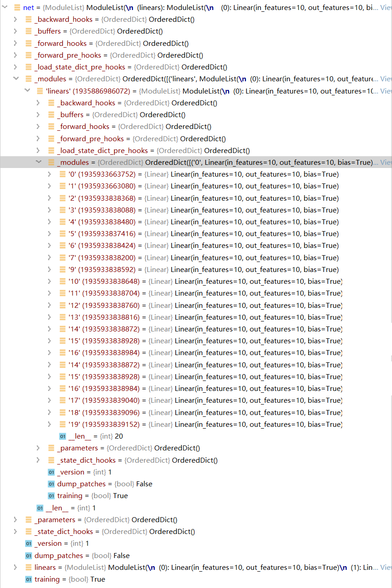Open View link on the 'linears = {ModuleList}' row
392x588 pixels.
[x=386, y=567]
